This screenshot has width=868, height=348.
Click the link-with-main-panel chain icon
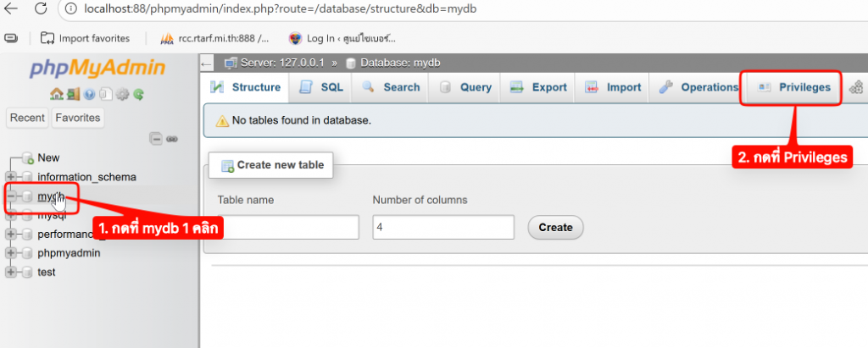pos(171,139)
